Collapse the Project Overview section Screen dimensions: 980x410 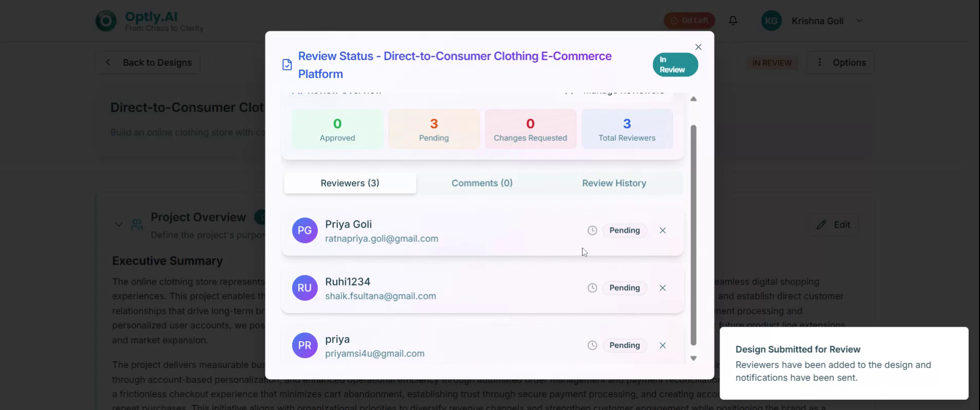coord(119,225)
